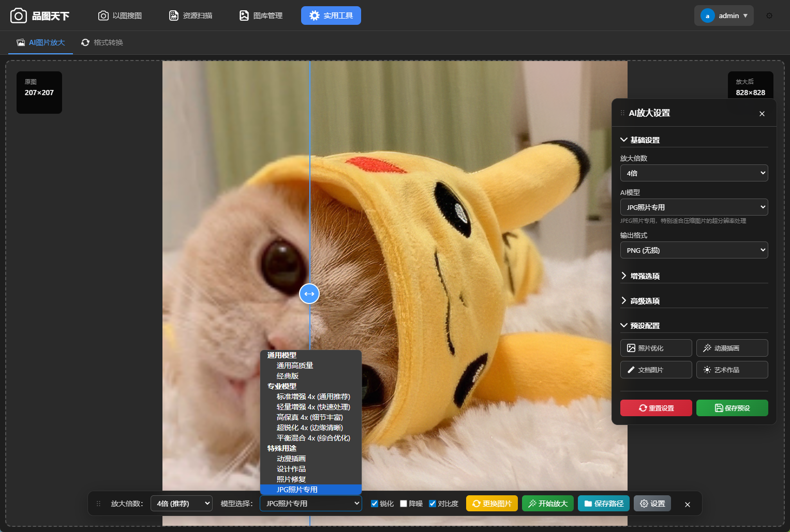Click the gear icon beside admin
Image resolution: width=790 pixels, height=532 pixels.
[769, 16]
